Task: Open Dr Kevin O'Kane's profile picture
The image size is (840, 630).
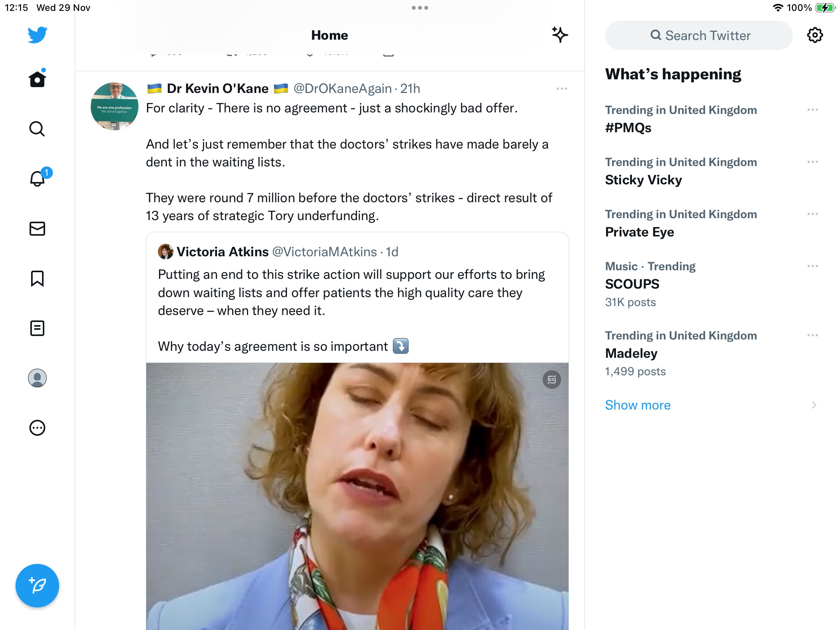Action: tap(114, 106)
